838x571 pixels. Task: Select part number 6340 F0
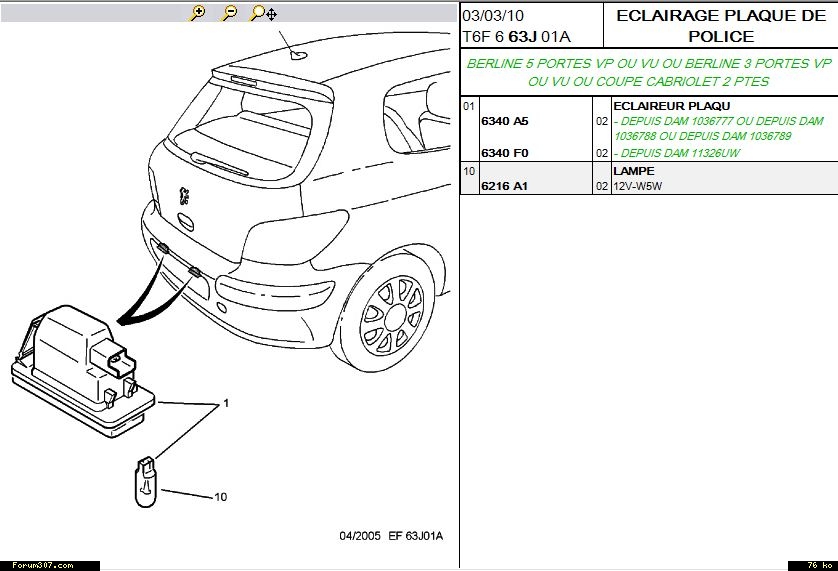coord(504,153)
